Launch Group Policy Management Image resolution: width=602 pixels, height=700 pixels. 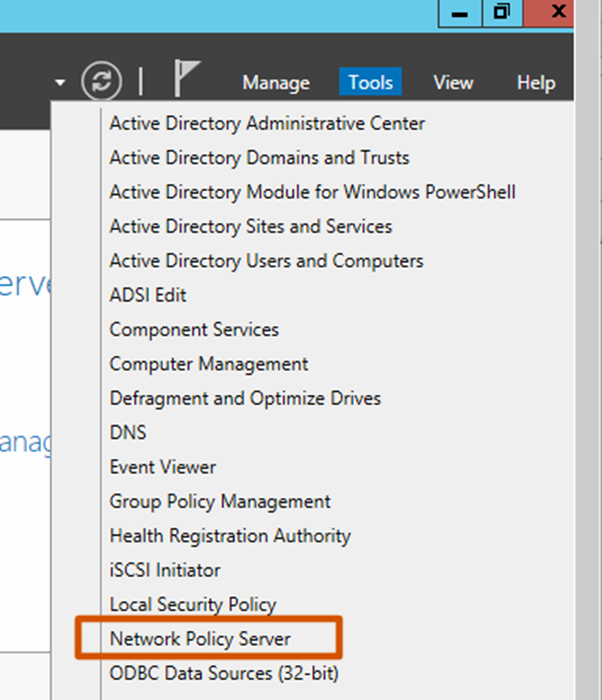(220, 501)
